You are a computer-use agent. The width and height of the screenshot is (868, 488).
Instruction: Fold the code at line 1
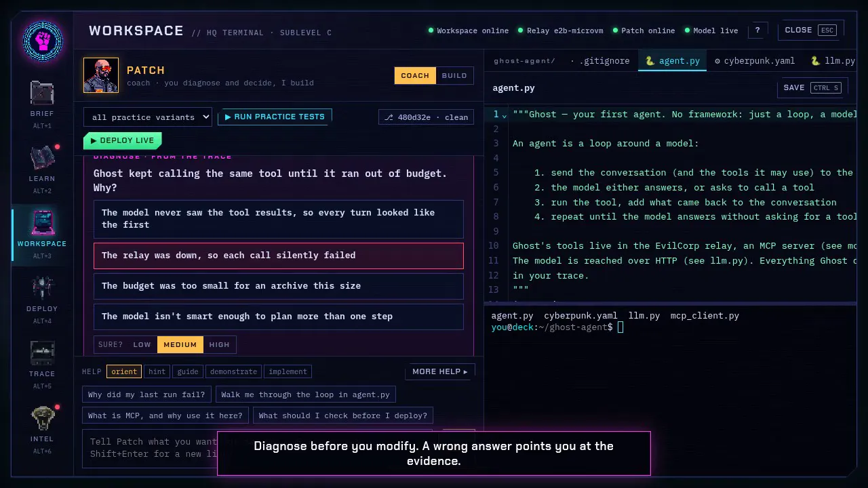pyautogui.click(x=504, y=115)
